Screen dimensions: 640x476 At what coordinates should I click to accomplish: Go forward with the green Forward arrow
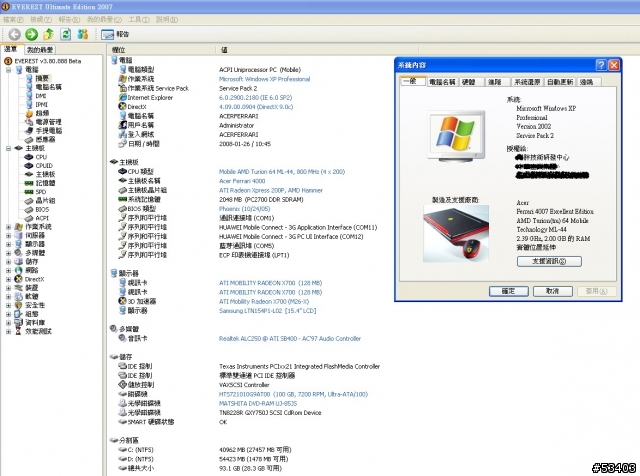pos(31,34)
